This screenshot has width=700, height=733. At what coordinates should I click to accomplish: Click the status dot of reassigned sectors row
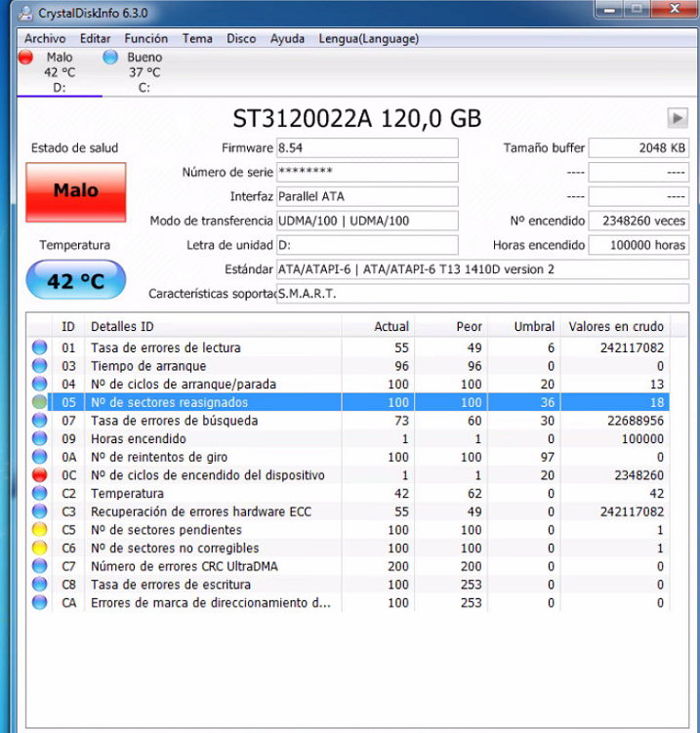(x=39, y=402)
